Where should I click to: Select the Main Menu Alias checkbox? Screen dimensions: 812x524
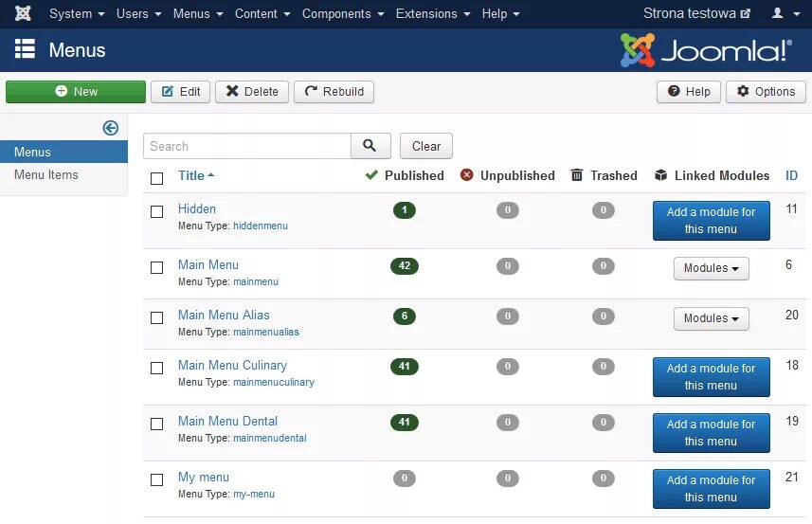click(x=156, y=318)
